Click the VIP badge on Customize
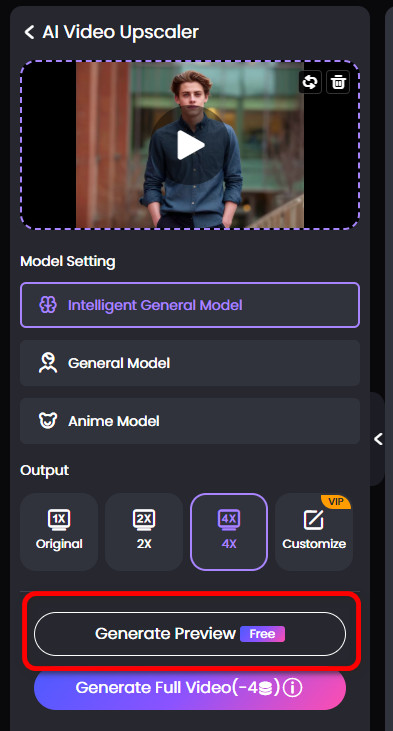The width and height of the screenshot is (393, 731). coord(337,501)
